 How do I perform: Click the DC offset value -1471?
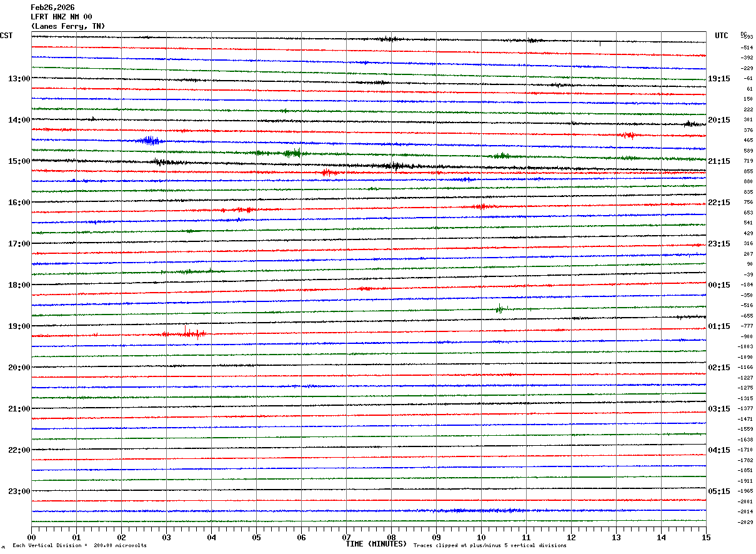point(745,420)
